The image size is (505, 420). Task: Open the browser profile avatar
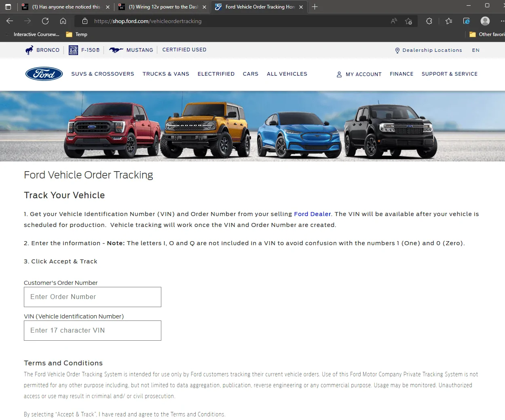click(485, 21)
